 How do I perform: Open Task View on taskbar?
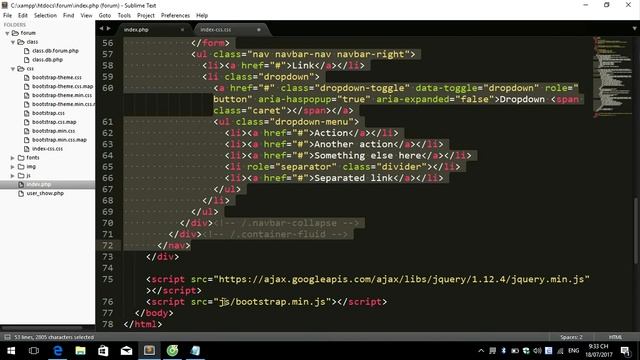pos(34,351)
